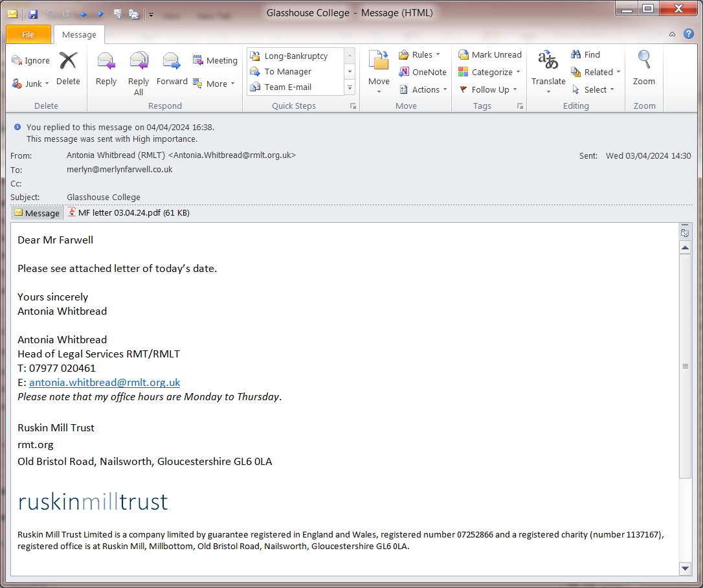Open the Categorize color menu
703x588 pixels.
click(x=489, y=73)
